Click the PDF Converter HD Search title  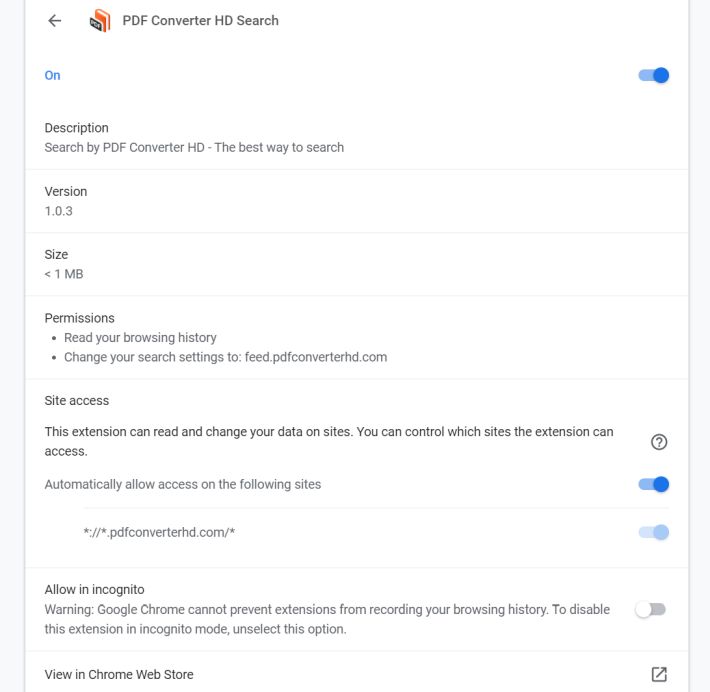coord(200,21)
